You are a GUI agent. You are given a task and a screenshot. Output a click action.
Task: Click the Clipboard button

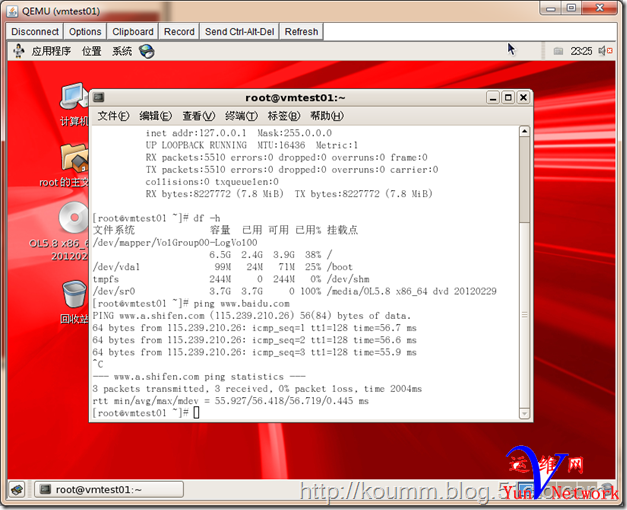pos(133,32)
